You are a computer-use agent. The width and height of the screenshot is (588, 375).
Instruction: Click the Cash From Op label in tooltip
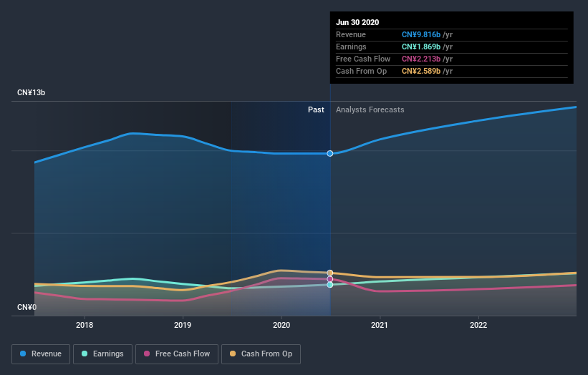(361, 71)
